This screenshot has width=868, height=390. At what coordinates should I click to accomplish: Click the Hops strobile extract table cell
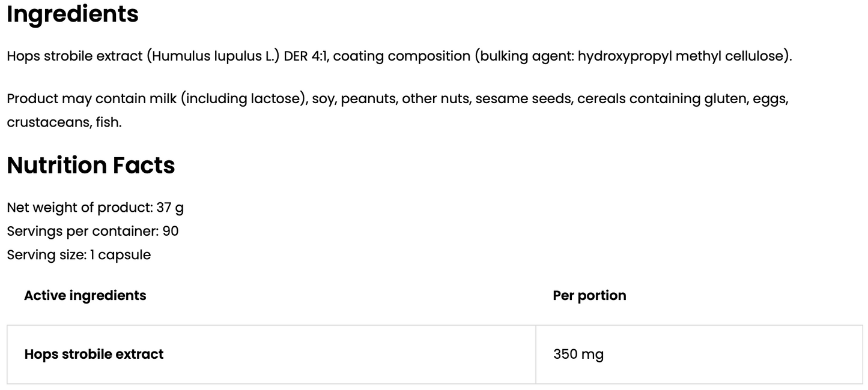click(272, 355)
